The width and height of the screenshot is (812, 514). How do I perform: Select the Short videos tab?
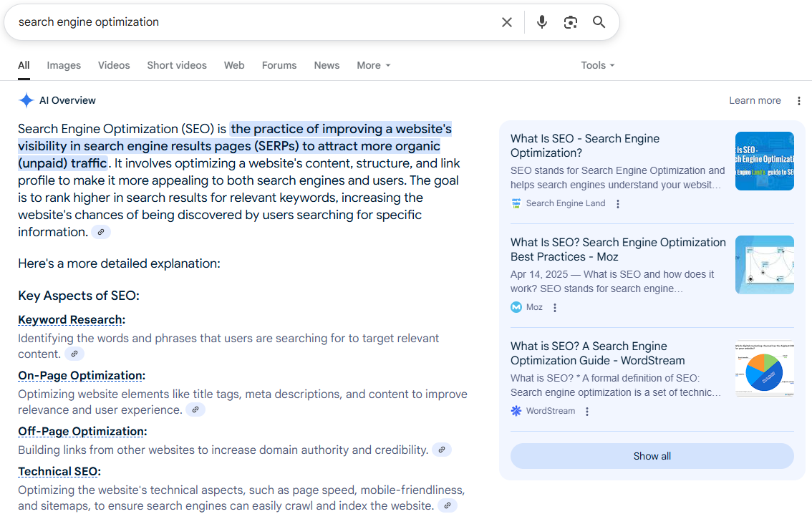tap(177, 65)
